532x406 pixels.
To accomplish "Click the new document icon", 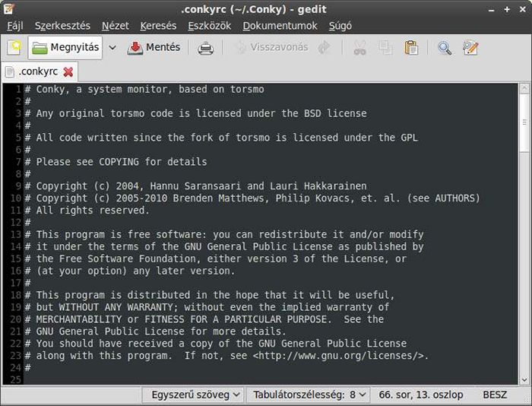I will point(14,48).
